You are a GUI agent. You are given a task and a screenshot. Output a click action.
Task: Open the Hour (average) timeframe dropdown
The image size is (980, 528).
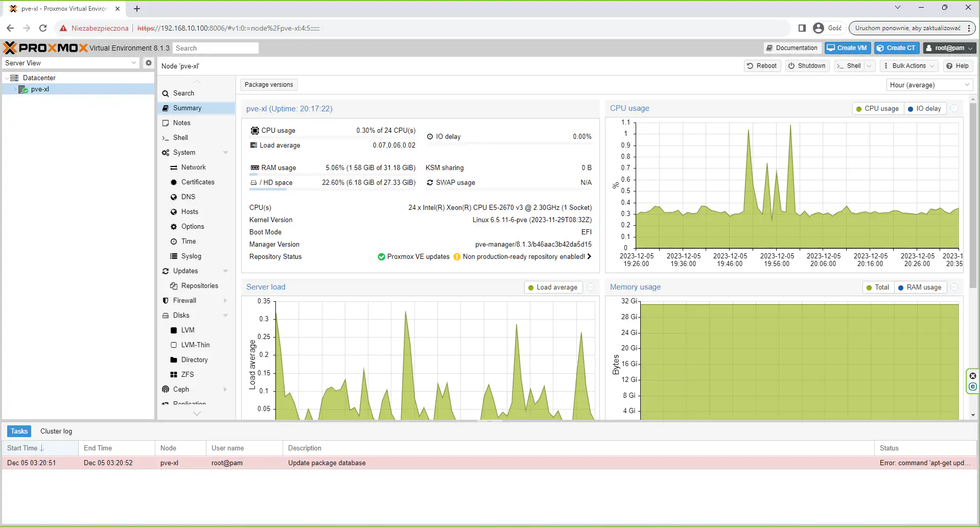929,85
